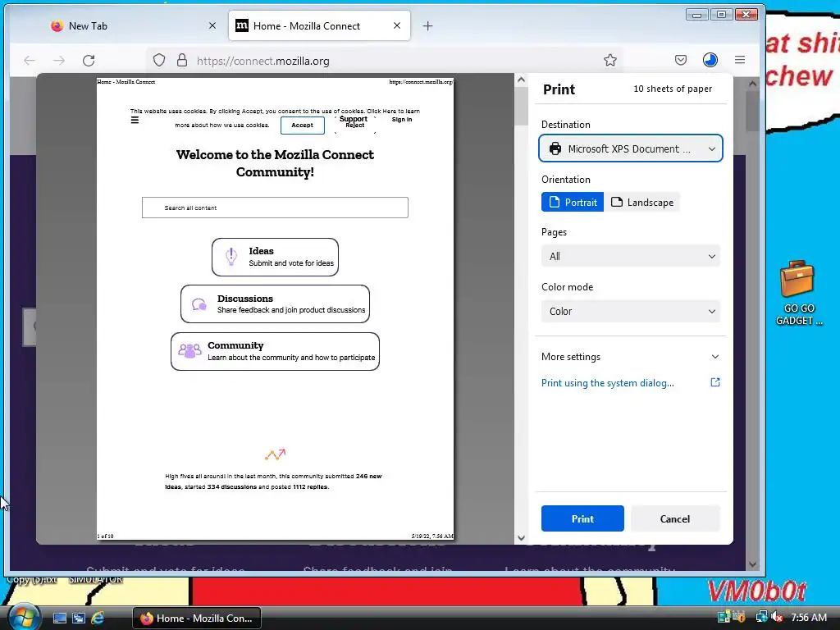Close the Mozilla Connect tab

click(397, 25)
